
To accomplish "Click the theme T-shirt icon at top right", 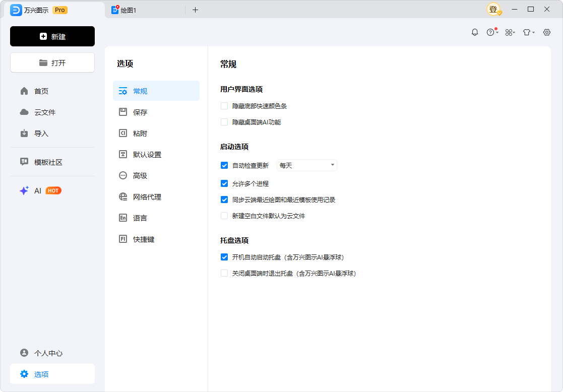I will click(x=526, y=32).
